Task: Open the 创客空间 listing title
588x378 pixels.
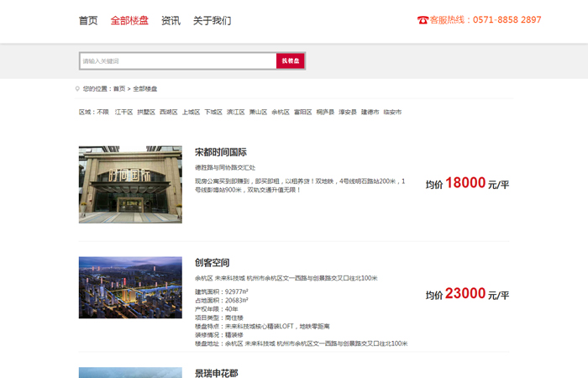Action: (212, 263)
